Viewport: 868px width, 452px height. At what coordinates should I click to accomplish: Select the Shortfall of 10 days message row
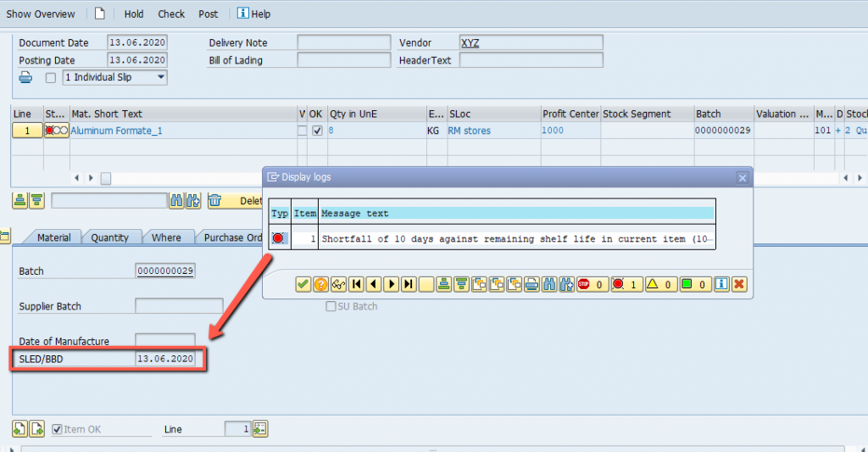pos(492,239)
